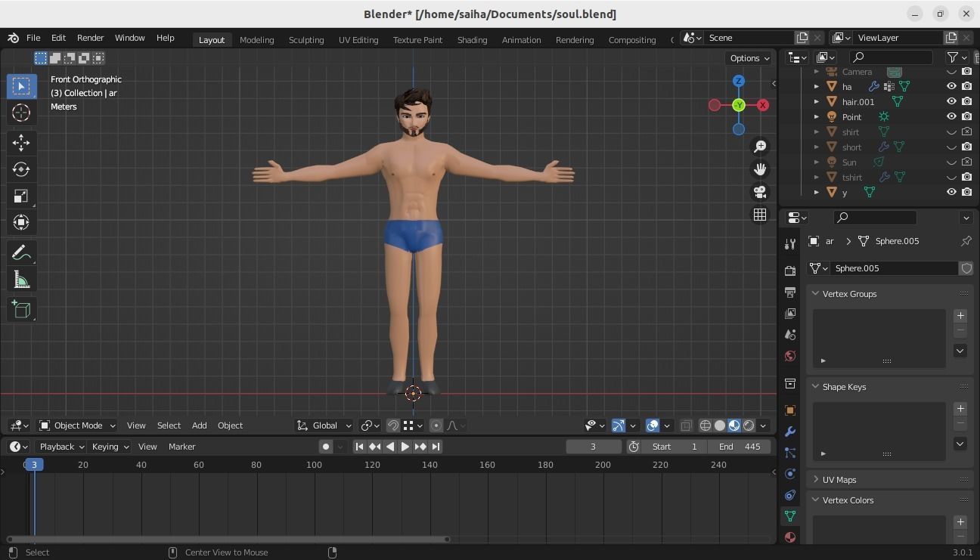Toggle viewport overlays on or off
The image size is (980, 560).
coord(653,425)
